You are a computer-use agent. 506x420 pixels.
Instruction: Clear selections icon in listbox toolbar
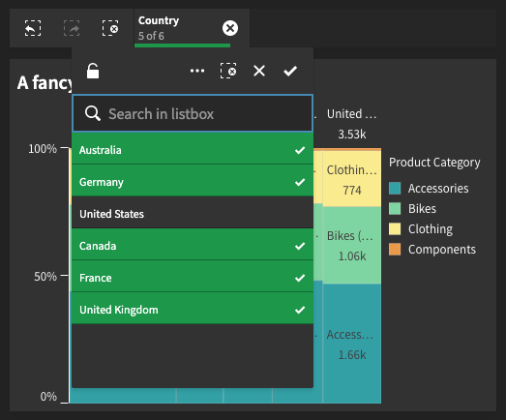pos(228,71)
